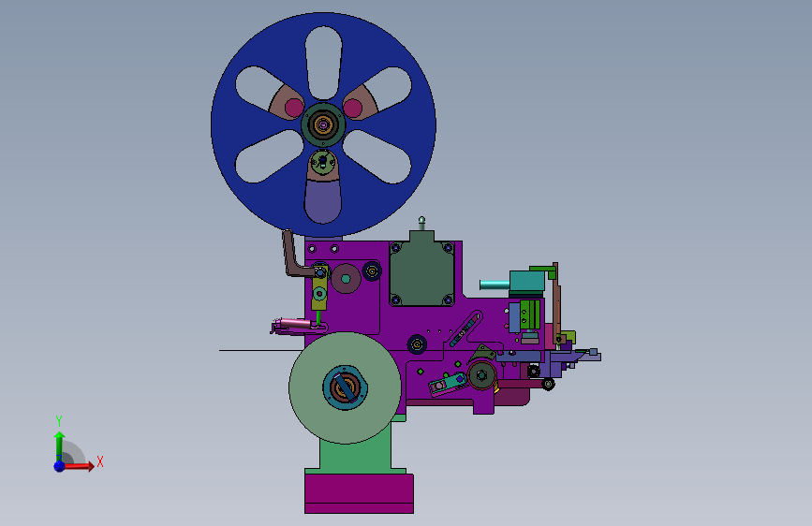
Task: Select the teal cylinder body block
Action: pos(527,281)
